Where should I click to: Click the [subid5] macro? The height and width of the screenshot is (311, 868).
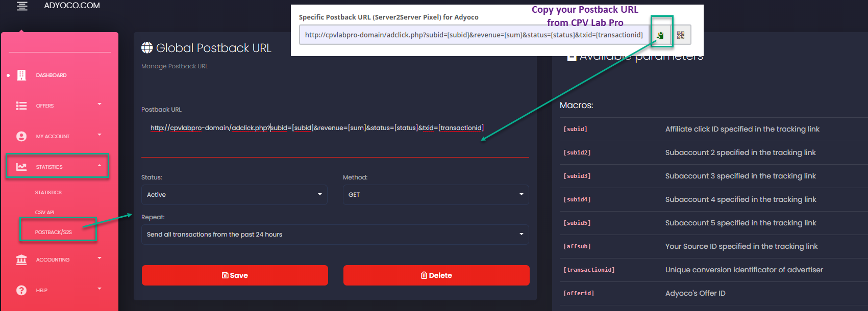(x=577, y=223)
